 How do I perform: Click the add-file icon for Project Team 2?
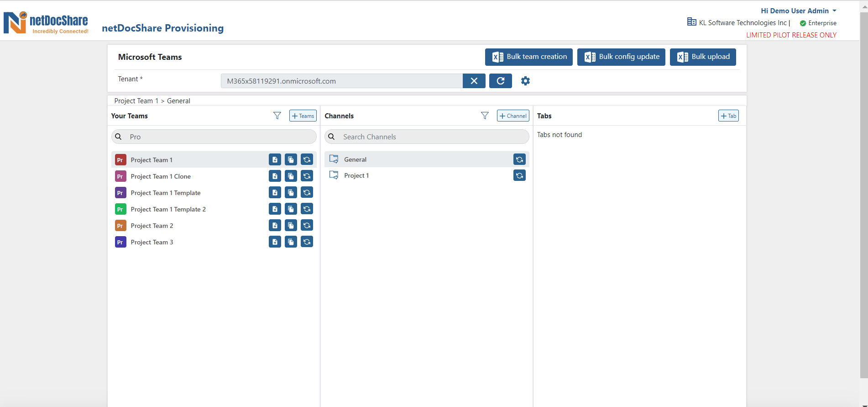click(x=275, y=225)
